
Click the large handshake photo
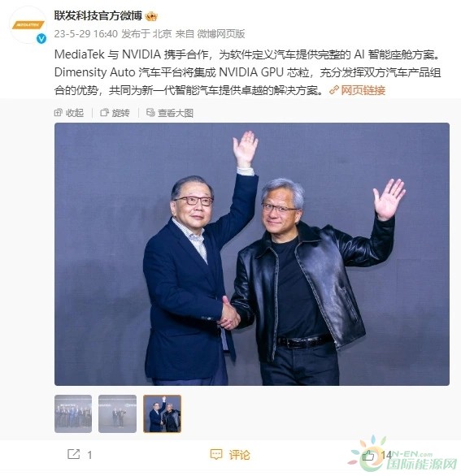pyautogui.click(x=252, y=254)
